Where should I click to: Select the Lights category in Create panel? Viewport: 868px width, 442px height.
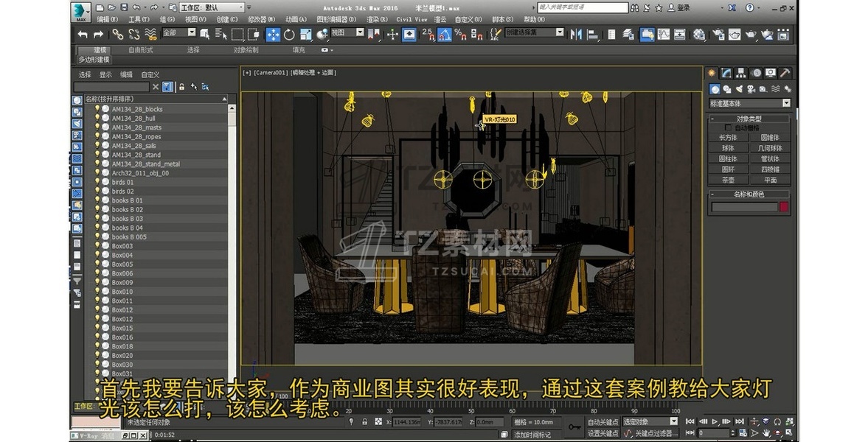tap(738, 89)
